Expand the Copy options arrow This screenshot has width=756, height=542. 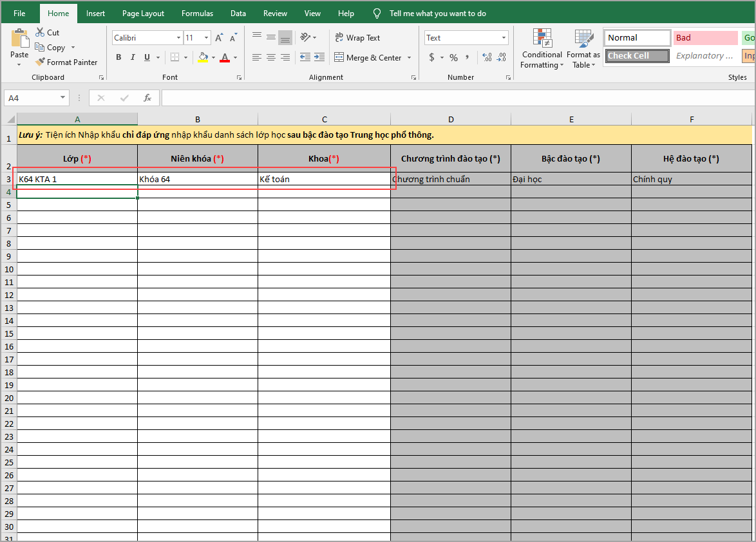point(73,47)
